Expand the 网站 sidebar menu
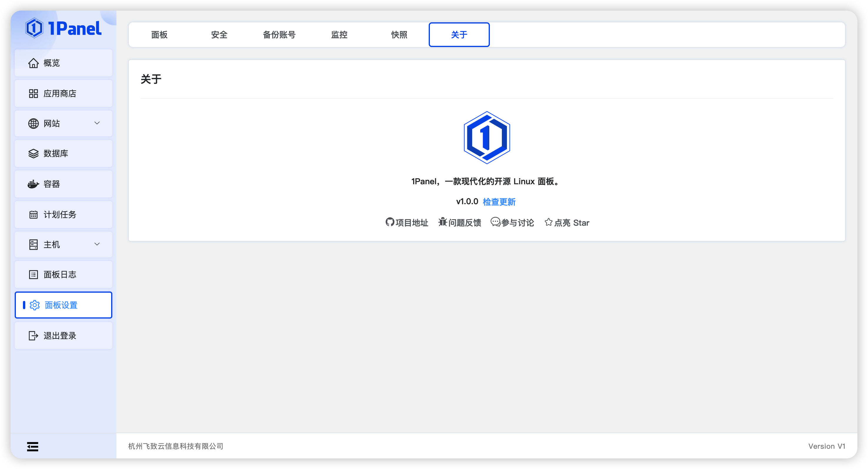Screen dimensions: 868x469 (97, 123)
